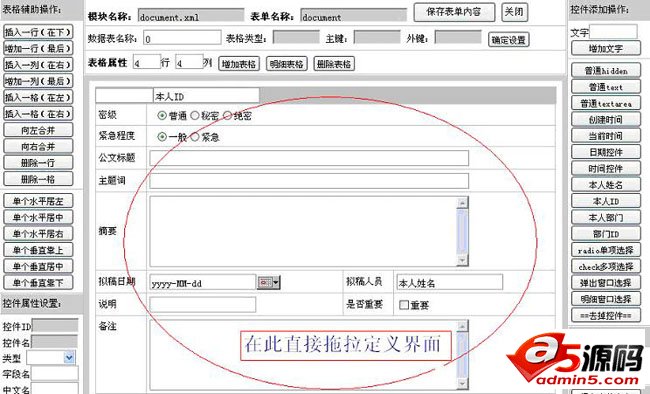Click the 本人ID field at form top

pos(206,96)
